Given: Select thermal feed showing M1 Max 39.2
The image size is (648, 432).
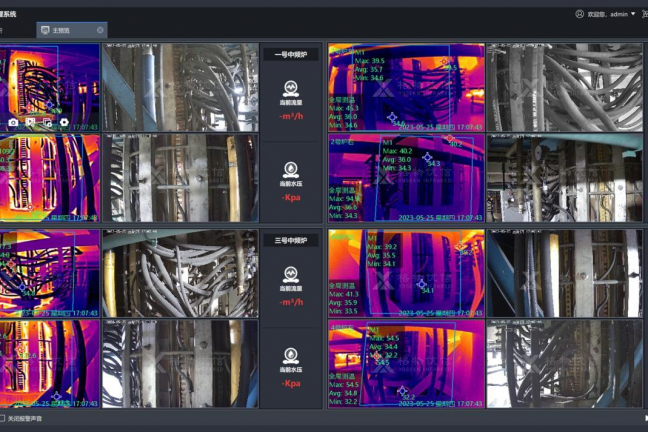Looking at the screenshot, I should click(x=406, y=272).
